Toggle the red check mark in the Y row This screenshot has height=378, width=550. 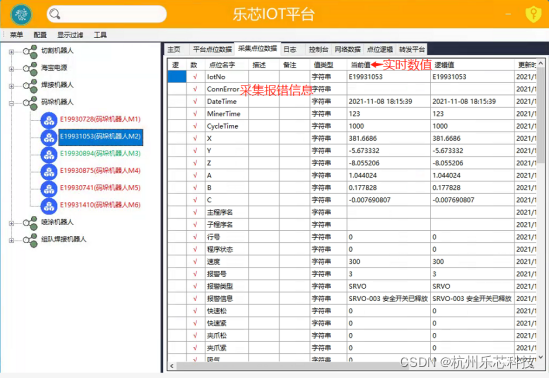click(x=195, y=150)
